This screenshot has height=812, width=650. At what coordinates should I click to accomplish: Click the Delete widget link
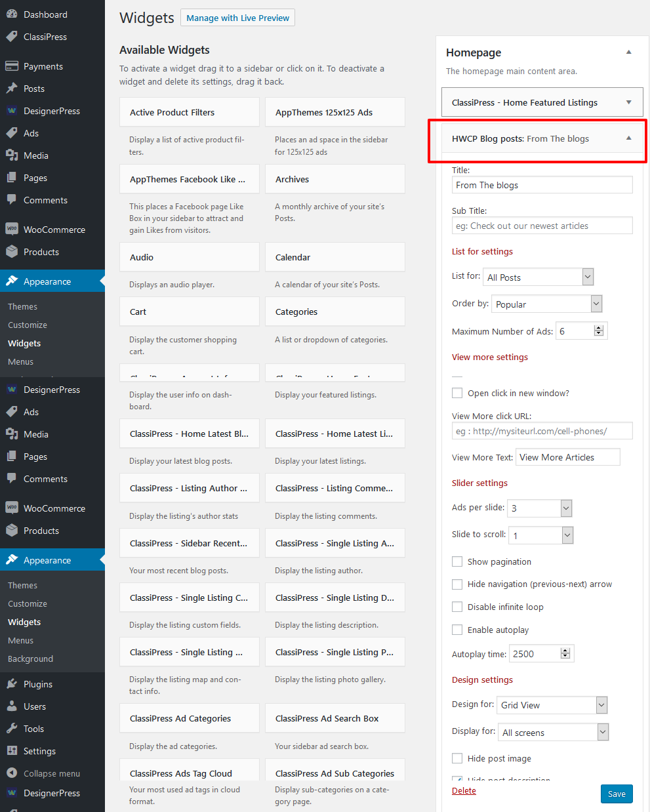tap(464, 790)
